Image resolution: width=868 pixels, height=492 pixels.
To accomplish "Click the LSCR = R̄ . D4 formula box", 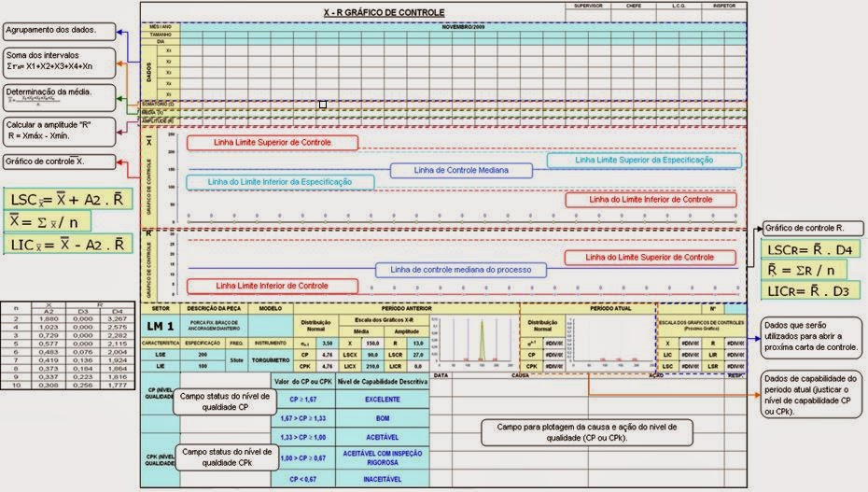I will (810, 249).
